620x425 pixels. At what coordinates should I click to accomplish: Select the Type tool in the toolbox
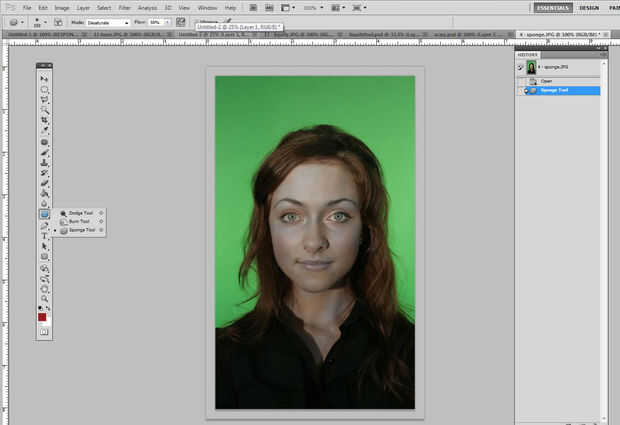point(45,236)
